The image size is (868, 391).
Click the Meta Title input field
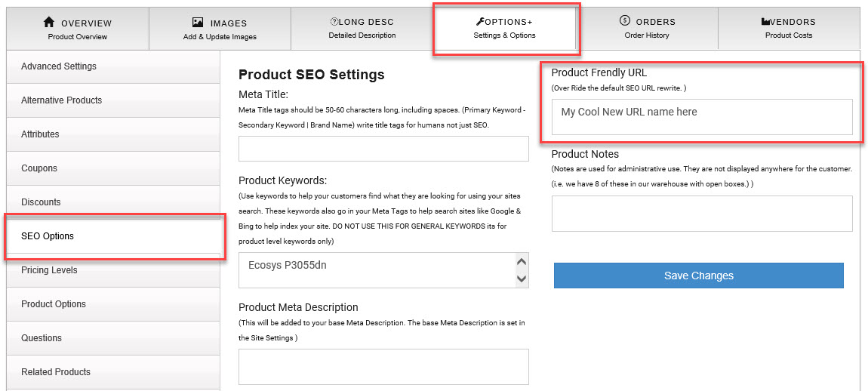383,149
